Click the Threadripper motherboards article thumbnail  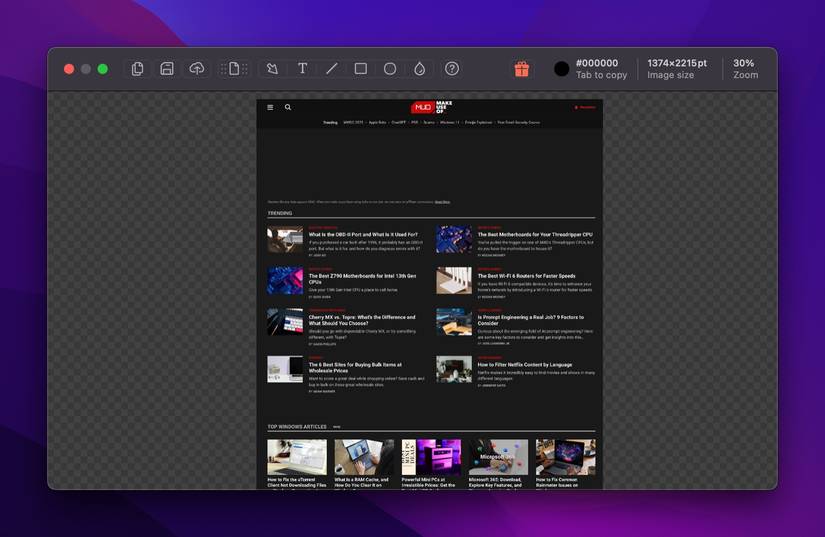454,239
